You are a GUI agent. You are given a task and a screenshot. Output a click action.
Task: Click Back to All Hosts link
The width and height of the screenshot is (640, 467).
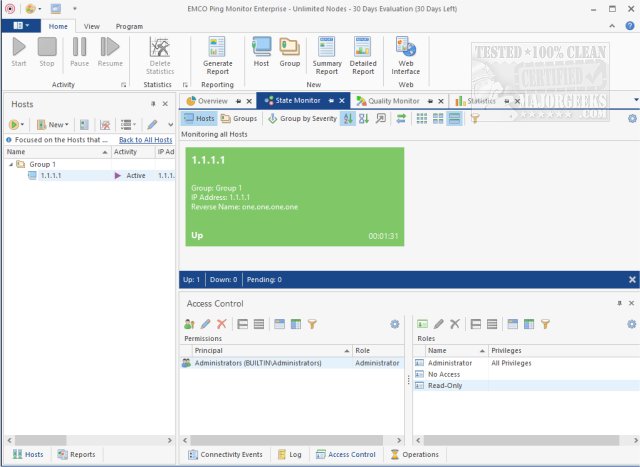pos(145,140)
